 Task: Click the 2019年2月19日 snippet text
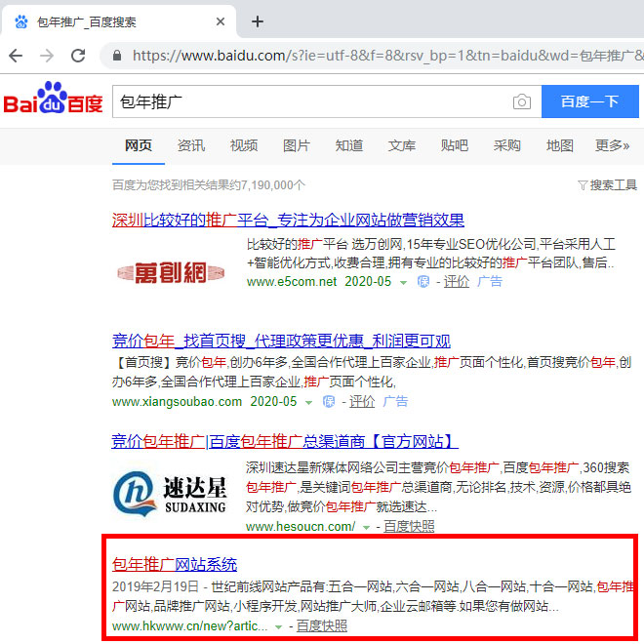click(155, 586)
